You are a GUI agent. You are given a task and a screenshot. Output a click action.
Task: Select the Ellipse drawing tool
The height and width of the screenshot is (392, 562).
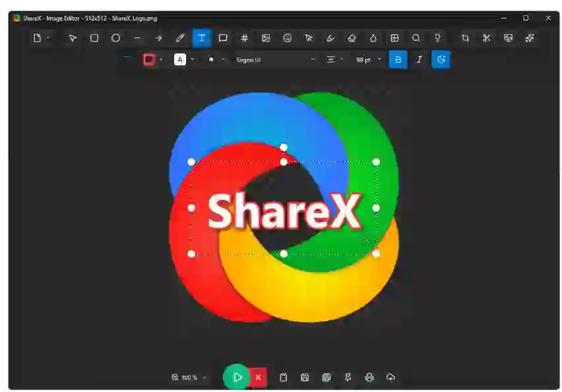(115, 38)
